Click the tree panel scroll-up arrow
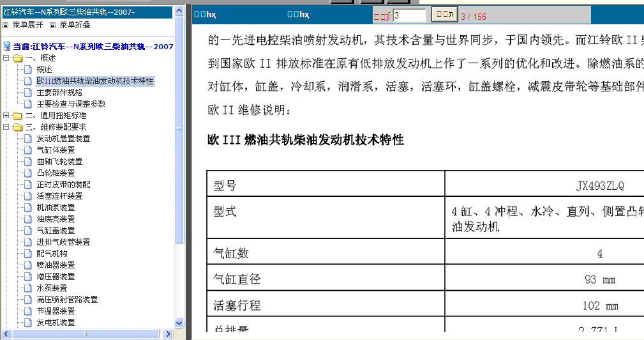644x340 pixels. (179, 11)
